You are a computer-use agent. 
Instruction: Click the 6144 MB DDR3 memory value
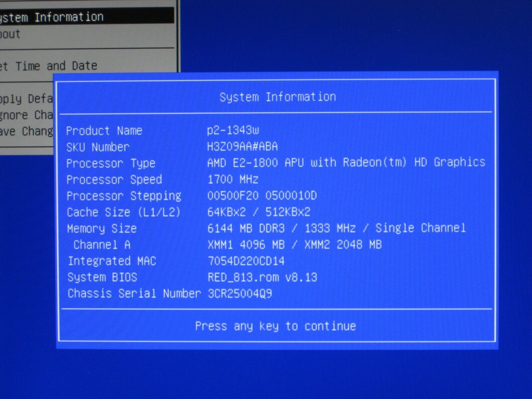[336, 228]
